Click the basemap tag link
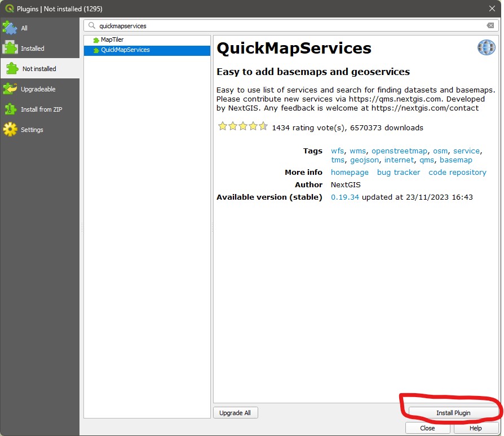504x436 pixels. pyautogui.click(x=456, y=160)
